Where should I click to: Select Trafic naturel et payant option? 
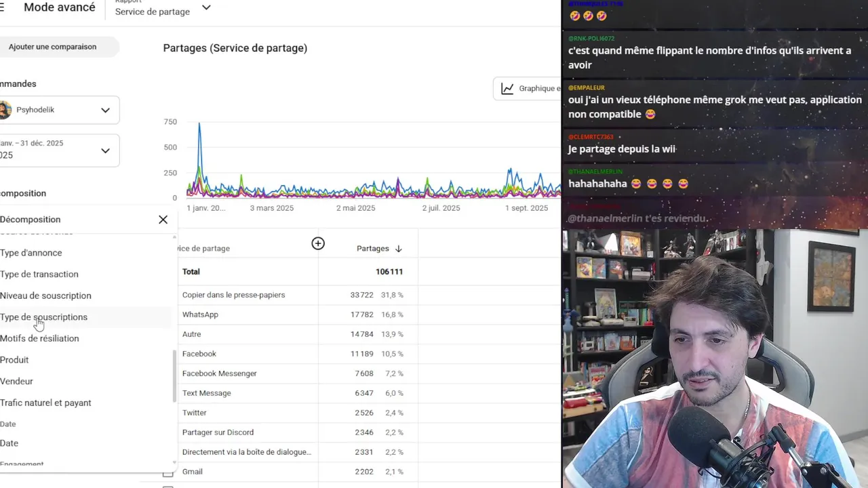(45, 403)
